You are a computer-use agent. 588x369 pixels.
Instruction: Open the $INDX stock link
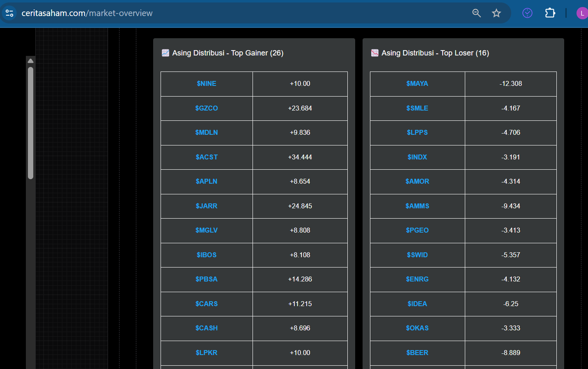click(417, 157)
